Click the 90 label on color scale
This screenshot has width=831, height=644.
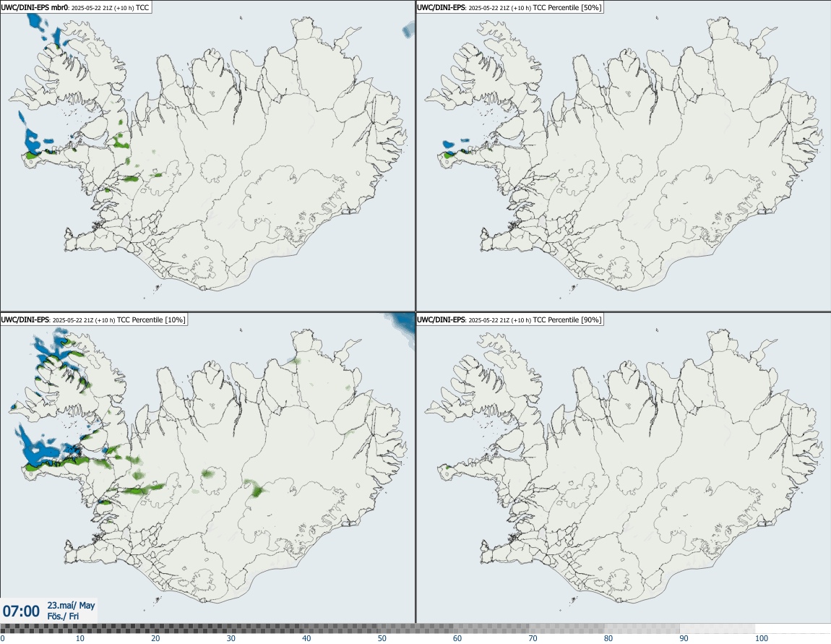click(684, 638)
